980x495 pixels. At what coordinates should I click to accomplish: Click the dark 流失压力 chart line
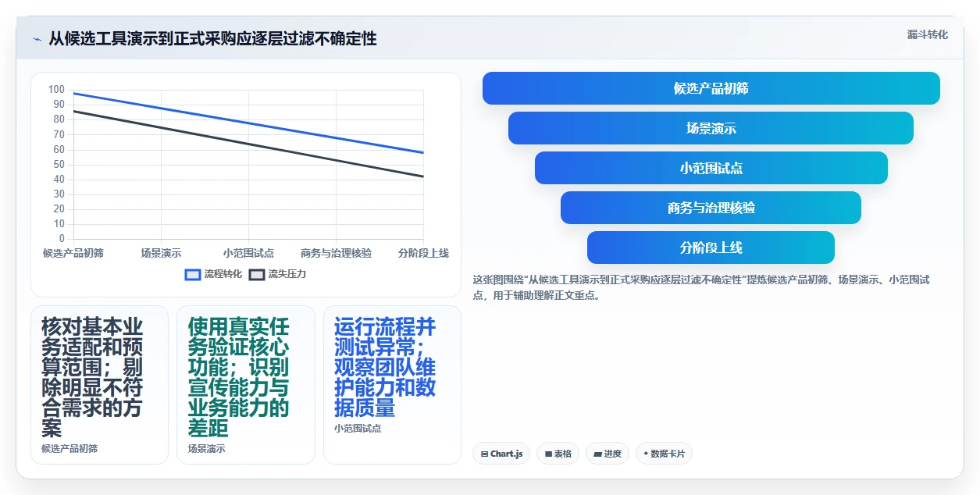pos(248,144)
